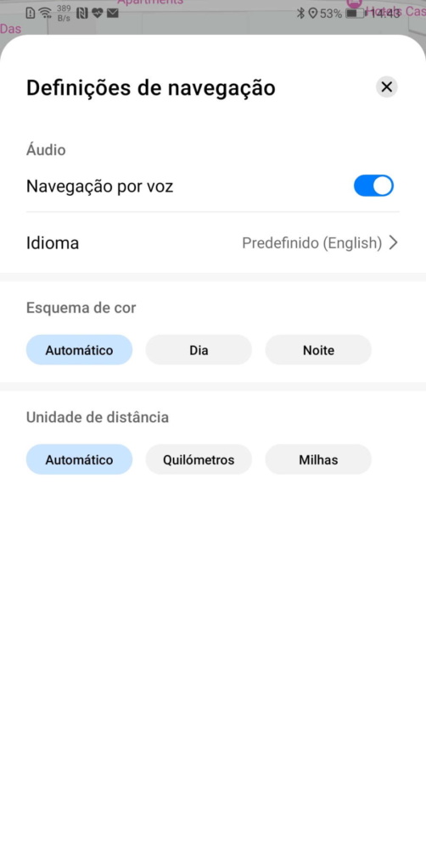This screenshot has height=868, width=426.
Task: Open Idioma chevron arrow
Action: [393, 243]
